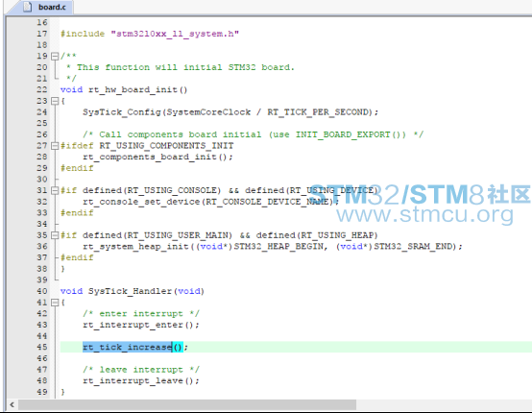532x413 pixels.
Task: Click STM32_SRAM_END on line 36
Action: pos(413,247)
